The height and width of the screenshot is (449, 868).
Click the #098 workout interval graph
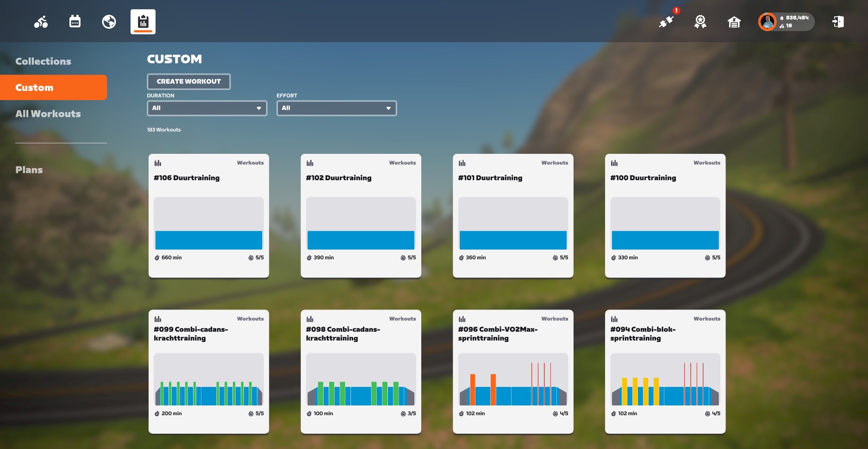[x=361, y=379]
